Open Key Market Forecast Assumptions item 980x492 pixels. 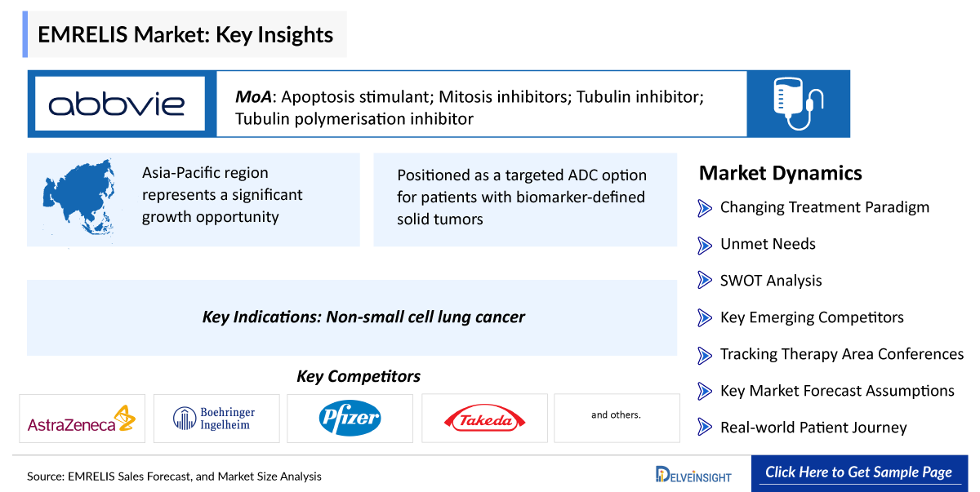(836, 391)
